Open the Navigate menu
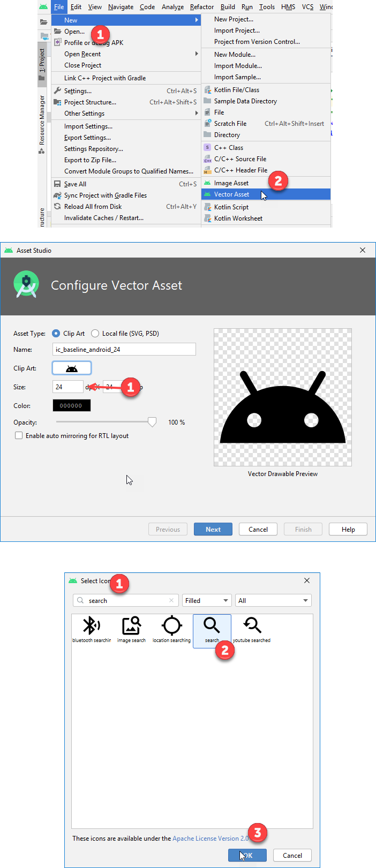The image size is (376, 868). [121, 6]
